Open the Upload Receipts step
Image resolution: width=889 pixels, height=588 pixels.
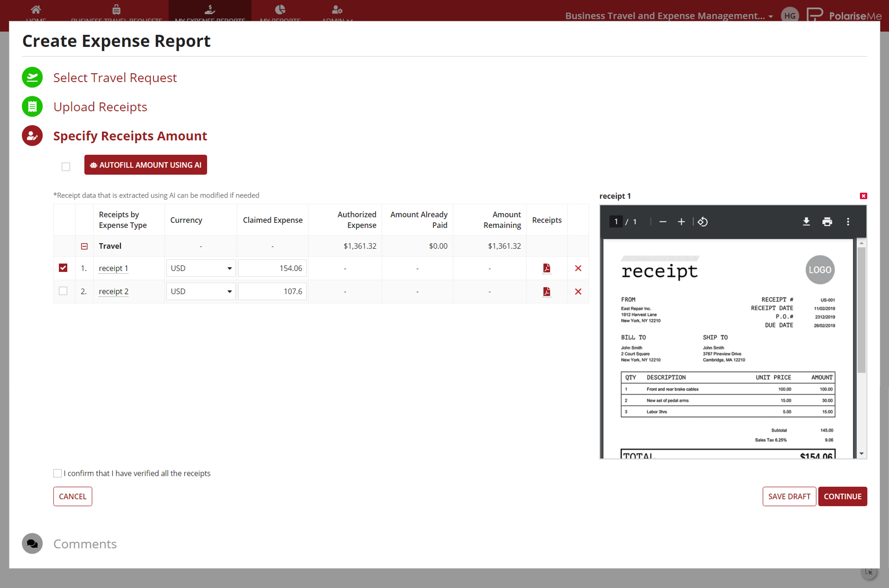[x=100, y=107]
